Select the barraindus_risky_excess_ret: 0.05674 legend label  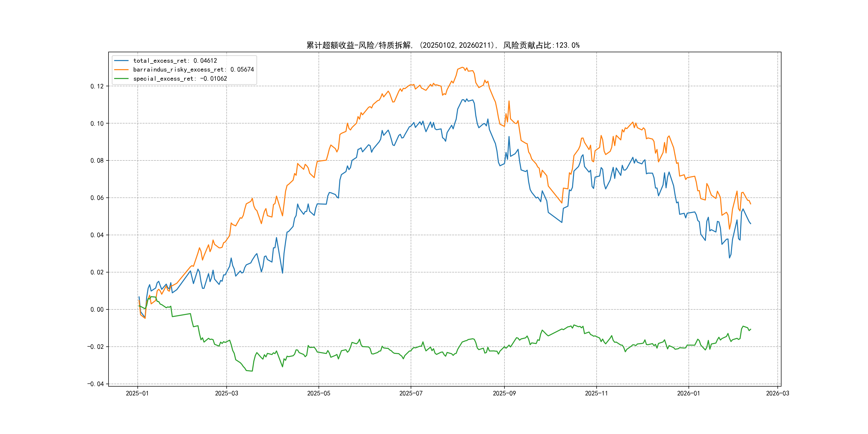point(193,70)
